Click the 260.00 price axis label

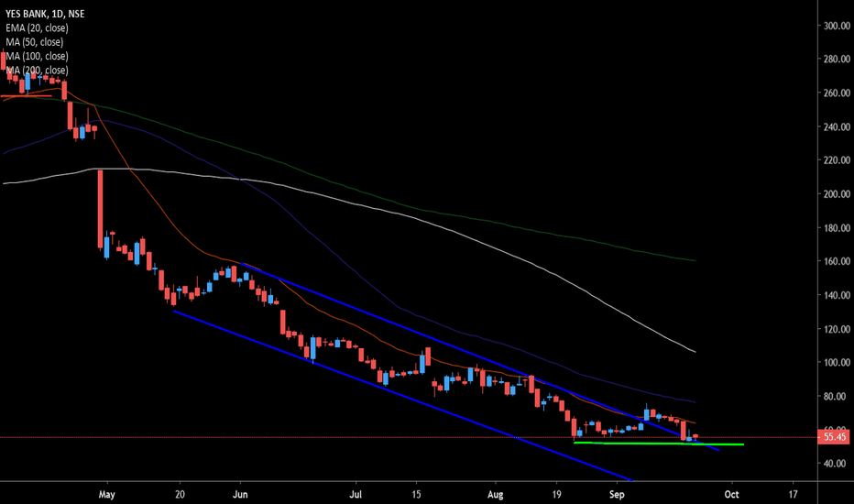pyautogui.click(x=837, y=93)
